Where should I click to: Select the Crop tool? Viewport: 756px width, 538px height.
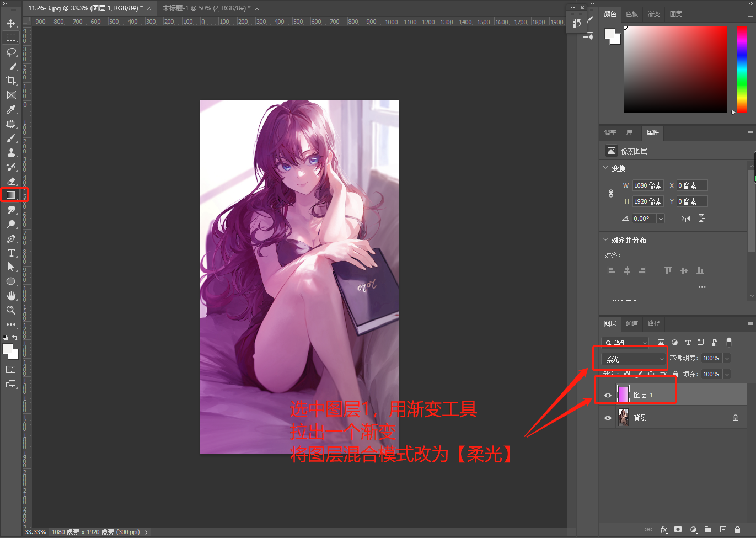(11, 81)
